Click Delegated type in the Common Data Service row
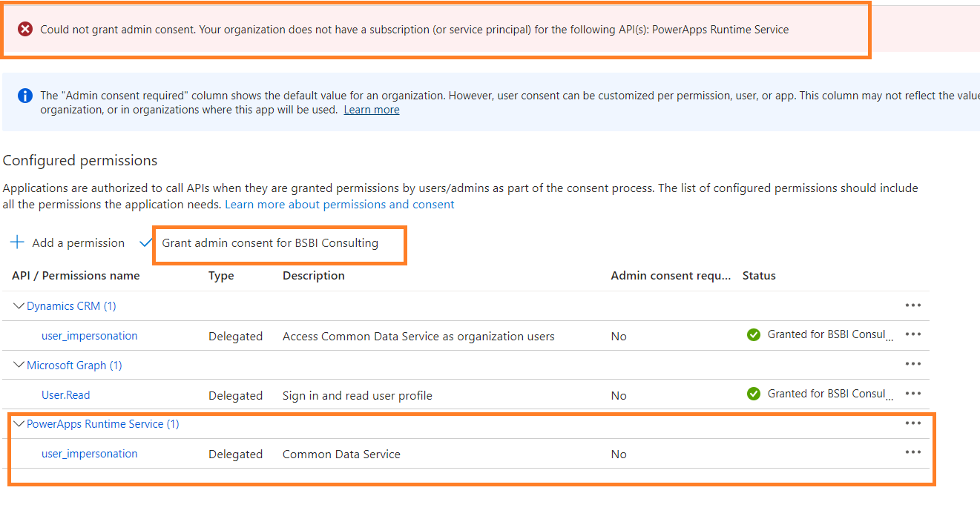This screenshot has height=519, width=980. coord(235,454)
